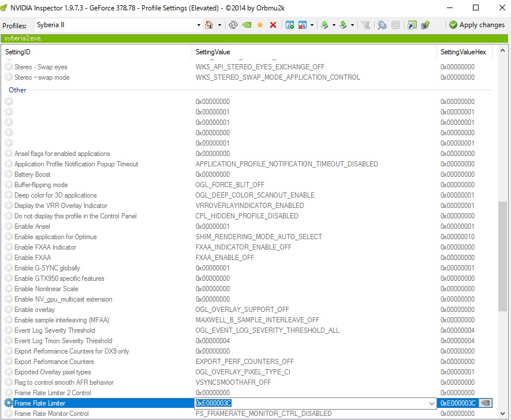Select the Stereo - Swap eyes setting
The image size is (511, 420).
pyautogui.click(x=41, y=67)
